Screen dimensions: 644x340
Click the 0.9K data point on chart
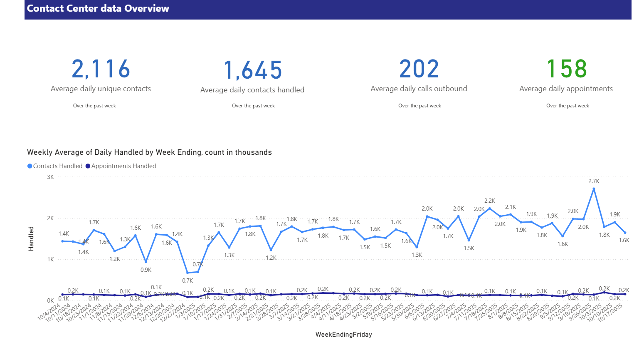(146, 262)
